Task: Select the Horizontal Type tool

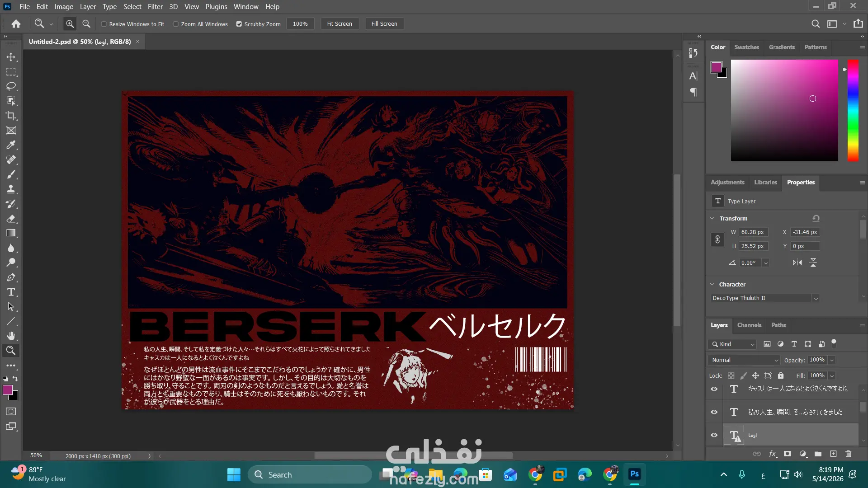Action: pos(11,292)
